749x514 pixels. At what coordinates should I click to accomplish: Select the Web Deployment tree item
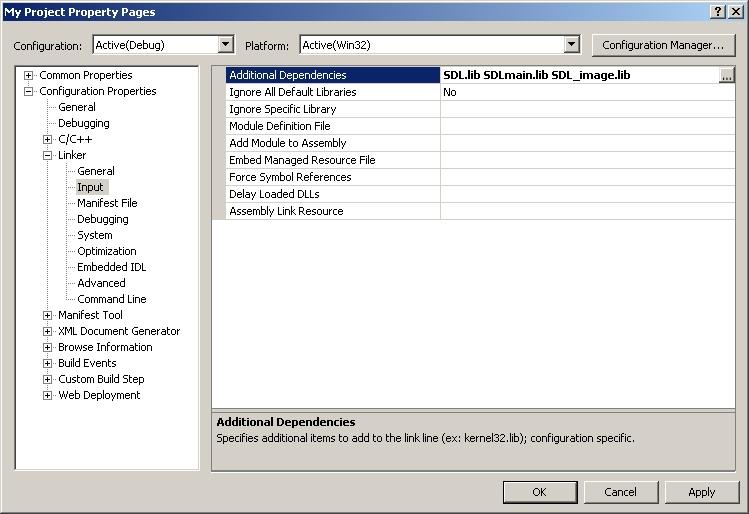click(99, 395)
